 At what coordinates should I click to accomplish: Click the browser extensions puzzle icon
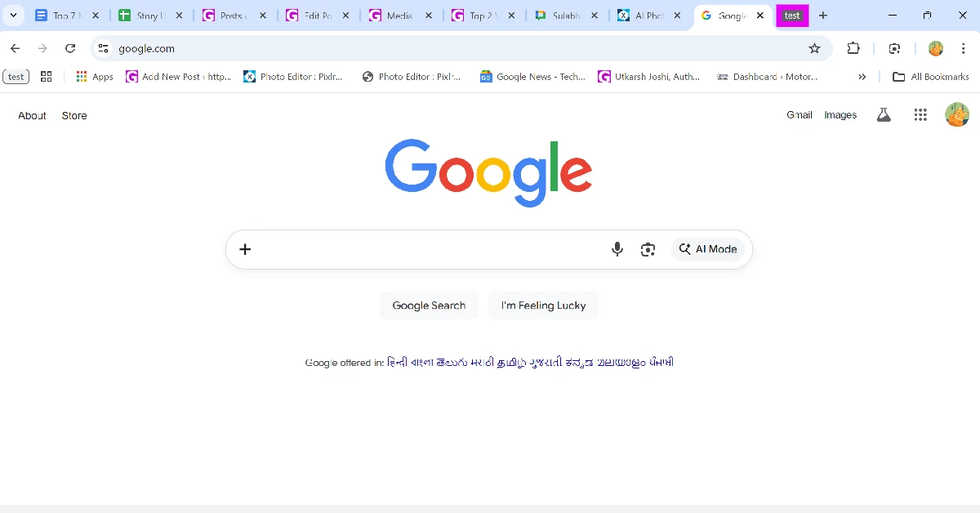coord(853,48)
